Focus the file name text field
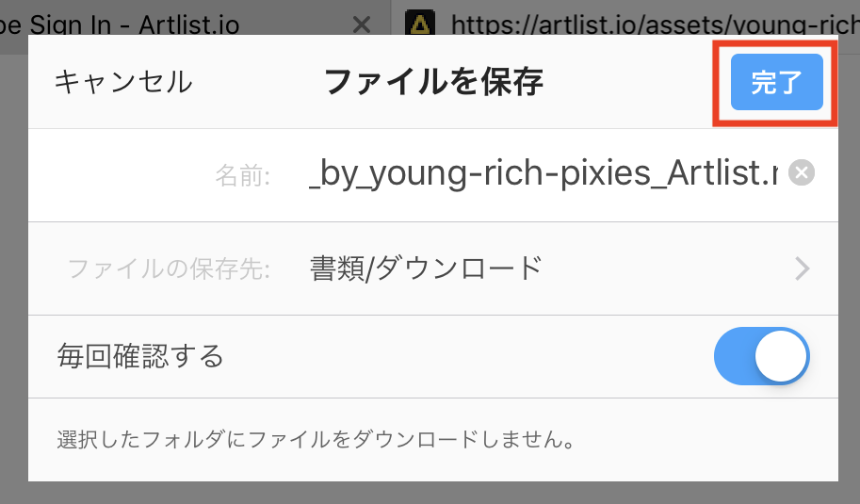This screenshot has height=504, width=860. [x=543, y=173]
